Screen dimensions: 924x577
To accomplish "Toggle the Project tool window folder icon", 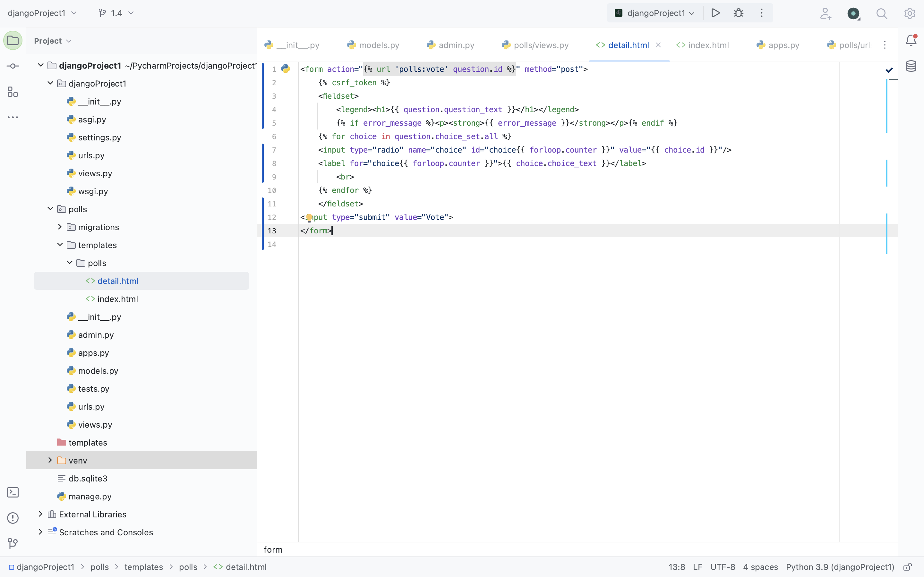I will [x=13, y=40].
